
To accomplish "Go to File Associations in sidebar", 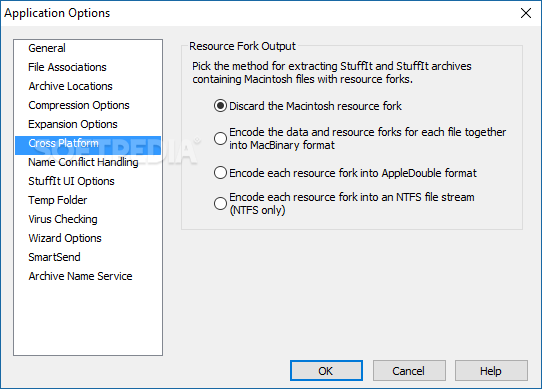I will (67, 67).
